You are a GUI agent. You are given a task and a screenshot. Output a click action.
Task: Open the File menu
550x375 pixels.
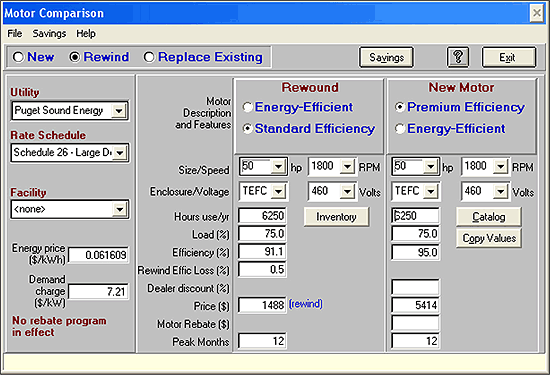pyautogui.click(x=15, y=34)
